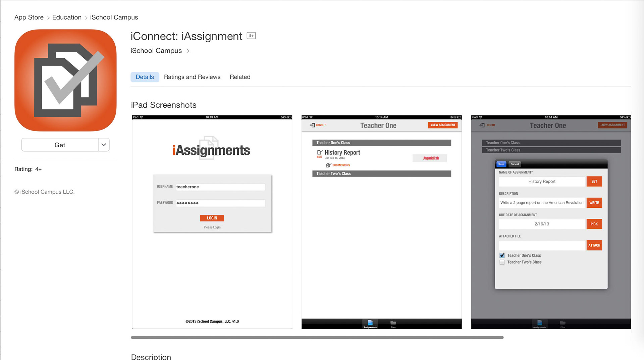Open the third screenshot with assignment form
This screenshot has height=360, width=644.
(551, 222)
